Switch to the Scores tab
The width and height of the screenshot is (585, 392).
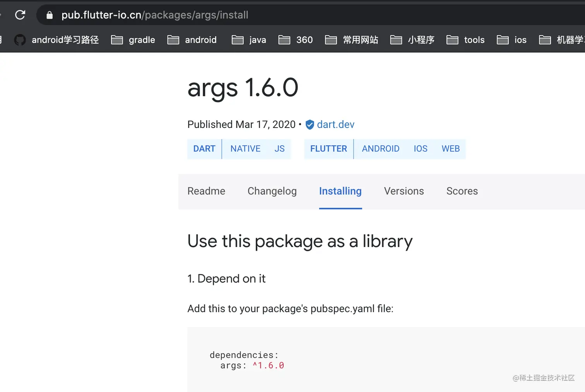click(462, 191)
